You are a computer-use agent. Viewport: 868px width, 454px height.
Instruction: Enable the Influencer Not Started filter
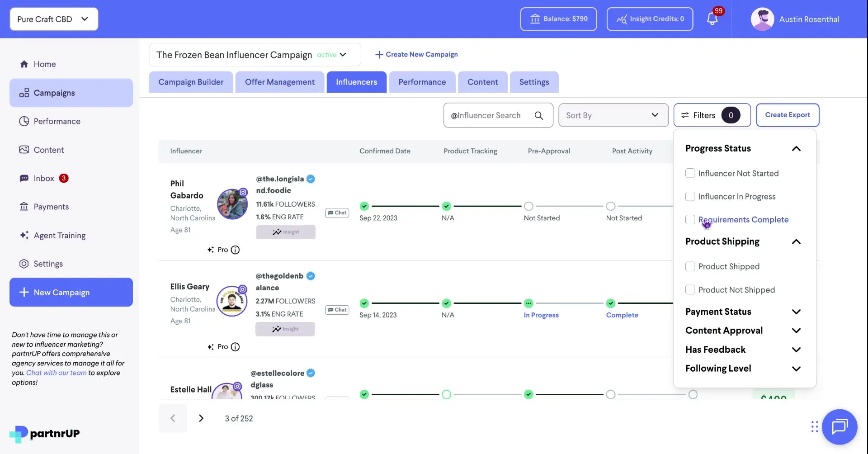pyautogui.click(x=690, y=173)
